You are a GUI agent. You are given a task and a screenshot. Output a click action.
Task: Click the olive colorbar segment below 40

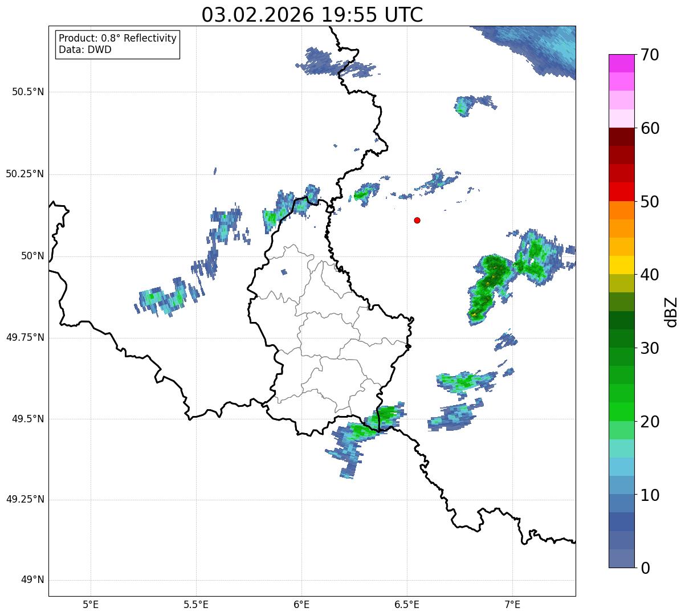click(x=621, y=284)
